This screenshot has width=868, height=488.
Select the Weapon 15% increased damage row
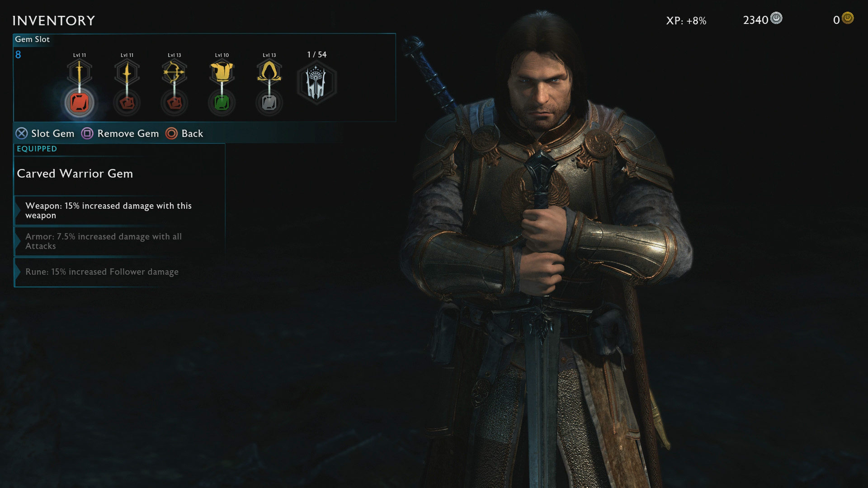(x=119, y=211)
